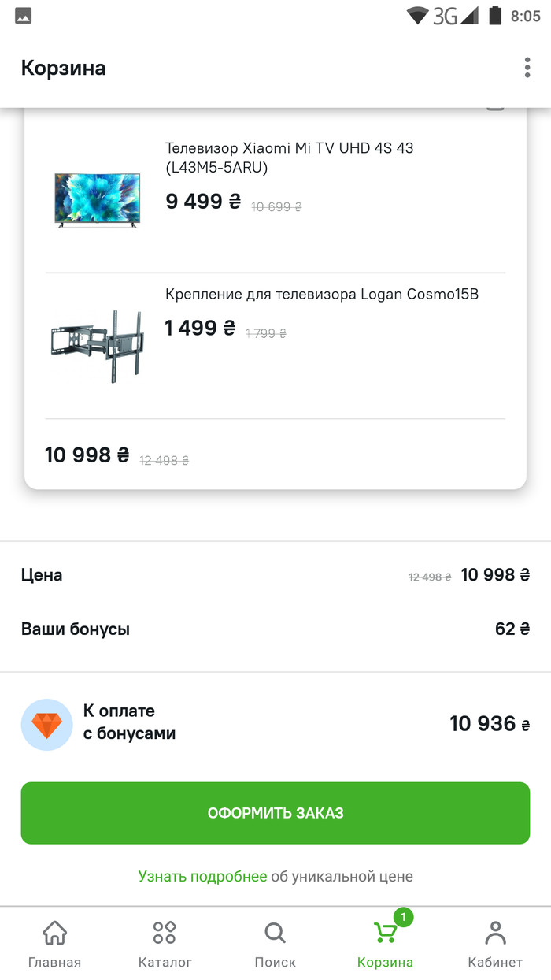Screen dimensions: 551x980
Task: Tap the Ваши бонусы row
Action: click(x=275, y=629)
